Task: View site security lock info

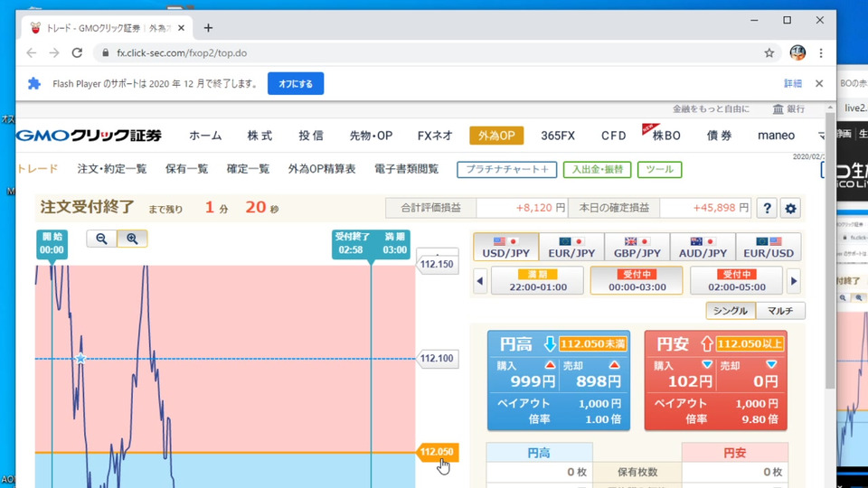Action: (x=105, y=53)
